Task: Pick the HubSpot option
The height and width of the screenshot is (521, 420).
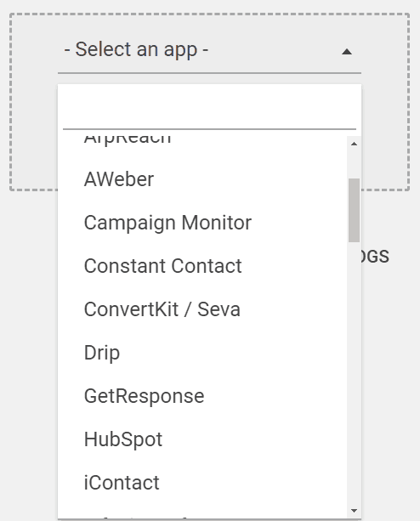Action: 202,439
